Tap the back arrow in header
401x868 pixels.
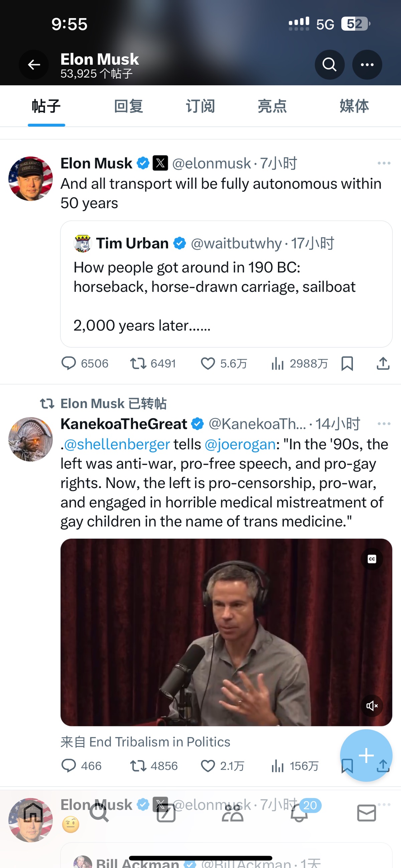[34, 65]
